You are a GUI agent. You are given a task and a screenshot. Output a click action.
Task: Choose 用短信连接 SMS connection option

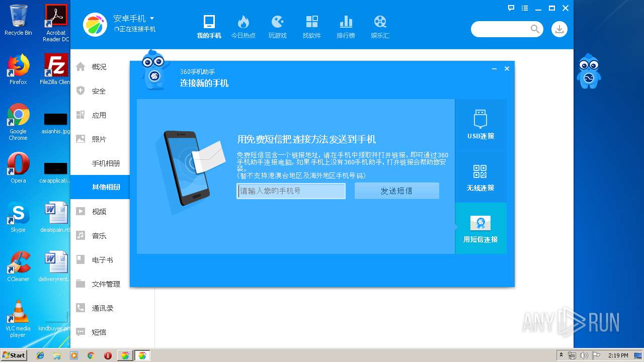[480, 228]
